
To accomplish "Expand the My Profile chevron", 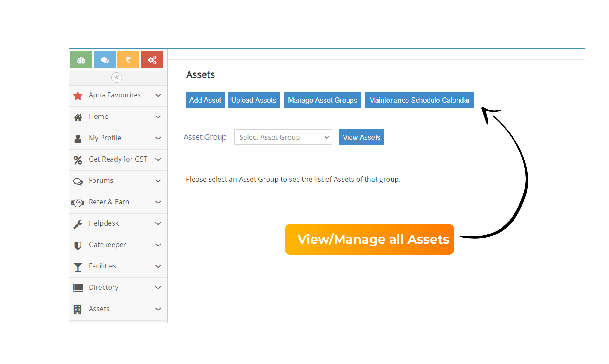I will coord(158,138).
